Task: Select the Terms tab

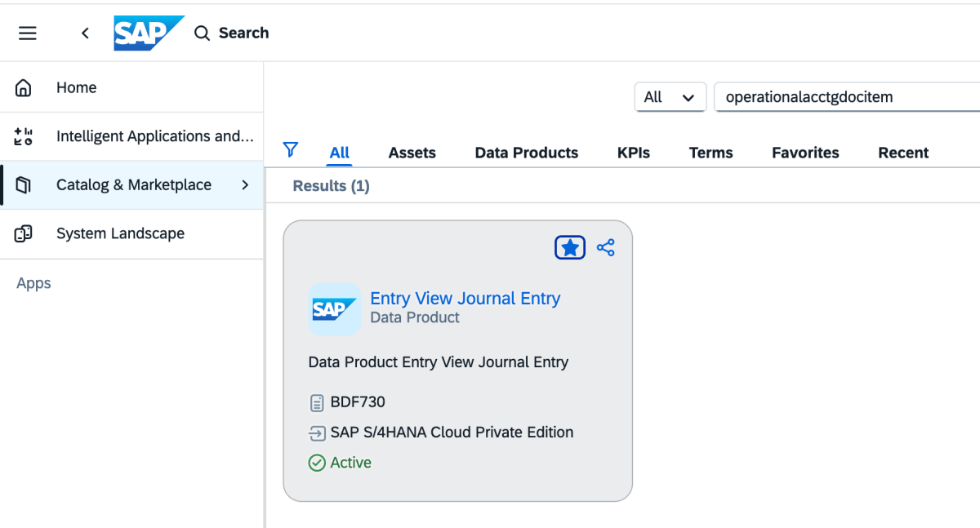Action: tap(710, 153)
